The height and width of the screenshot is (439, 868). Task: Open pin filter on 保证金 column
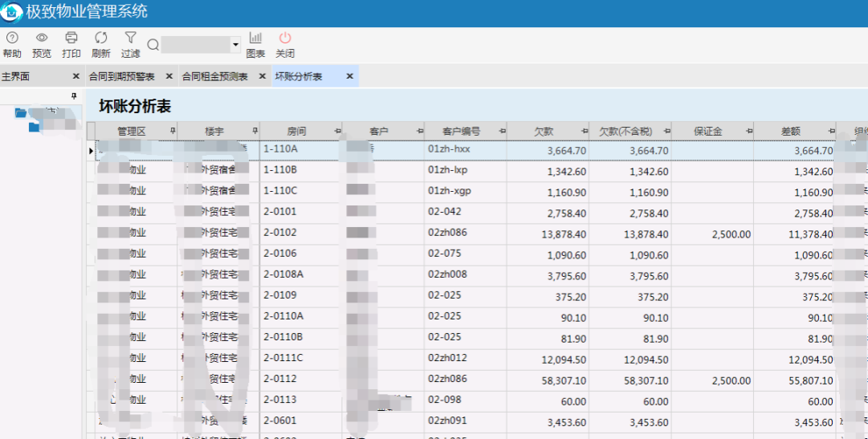(749, 131)
